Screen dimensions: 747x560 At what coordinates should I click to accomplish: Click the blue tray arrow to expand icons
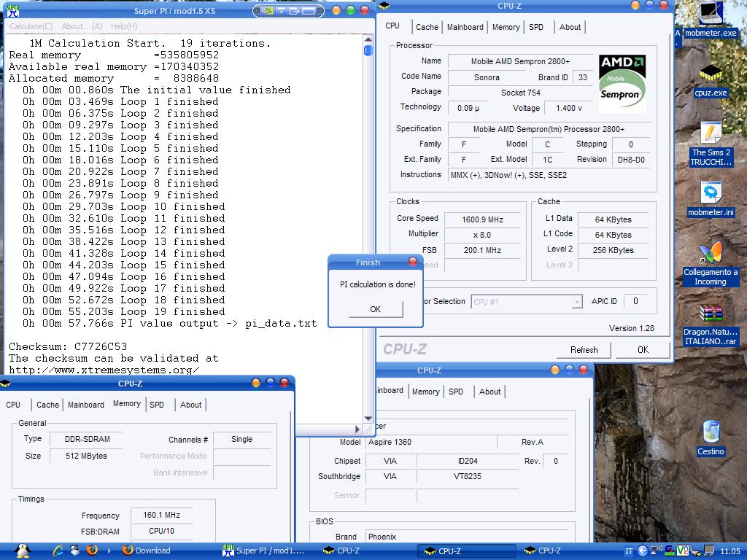click(642, 551)
